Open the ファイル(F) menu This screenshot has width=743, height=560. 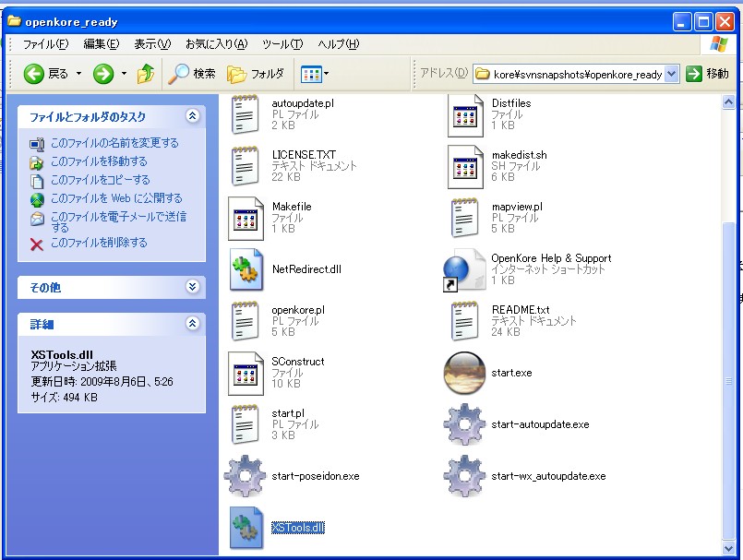tap(46, 44)
